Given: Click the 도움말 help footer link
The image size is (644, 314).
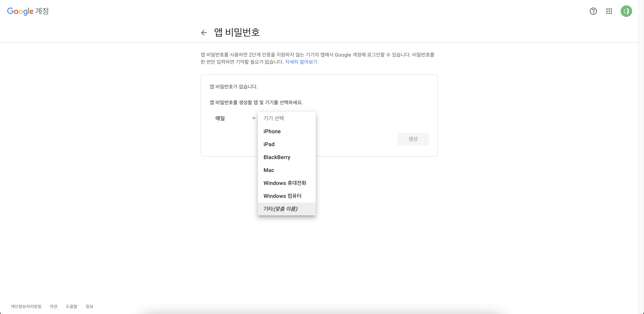Looking at the screenshot, I should [x=72, y=306].
